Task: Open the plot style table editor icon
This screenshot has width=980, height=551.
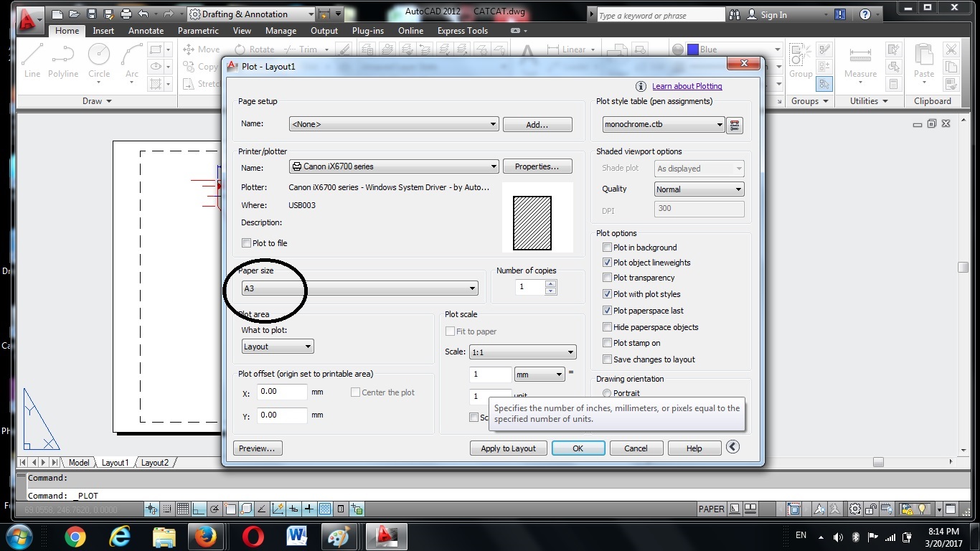Action: click(734, 125)
